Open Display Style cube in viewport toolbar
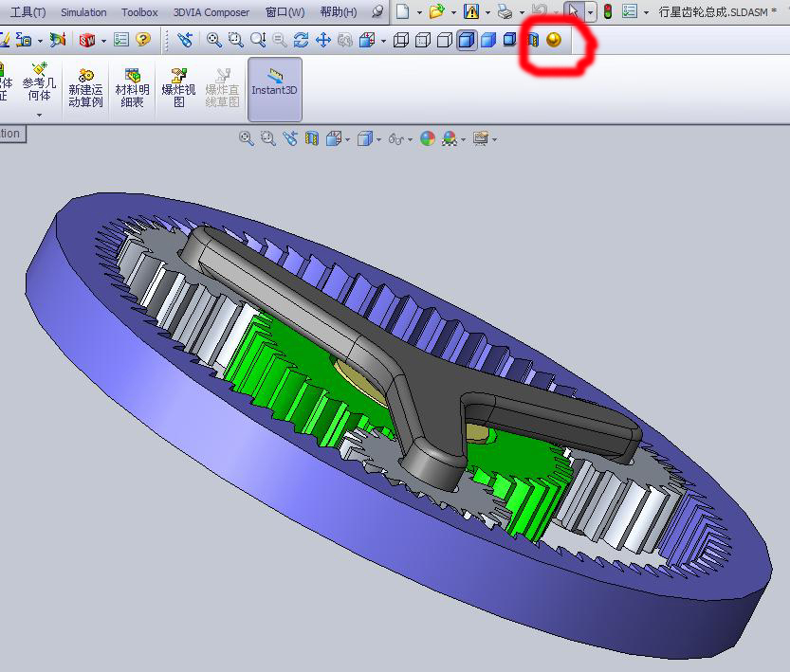 (365, 139)
